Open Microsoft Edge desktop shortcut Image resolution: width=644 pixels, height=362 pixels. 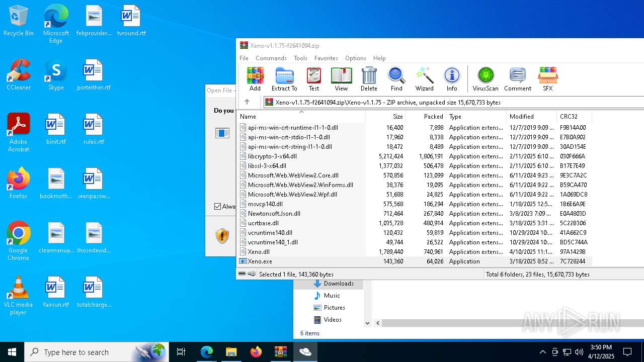coord(56,24)
